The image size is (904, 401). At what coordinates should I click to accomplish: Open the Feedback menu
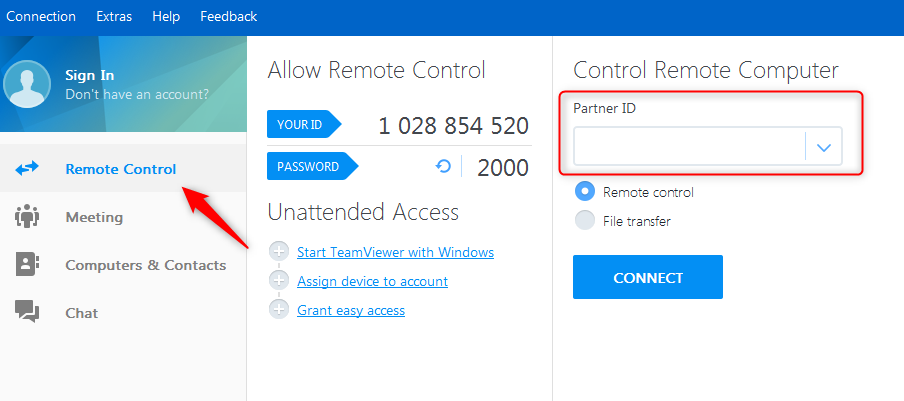[228, 16]
